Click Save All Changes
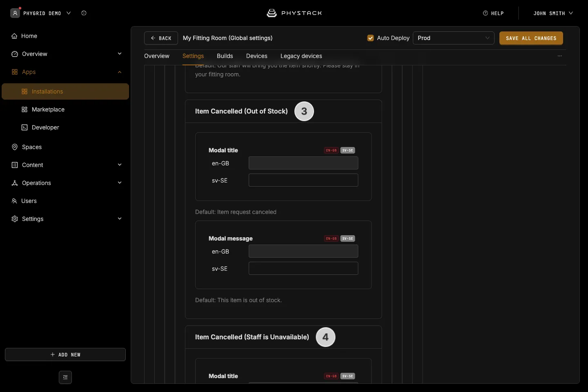Screen dimensions: 588x392 [x=531, y=38]
